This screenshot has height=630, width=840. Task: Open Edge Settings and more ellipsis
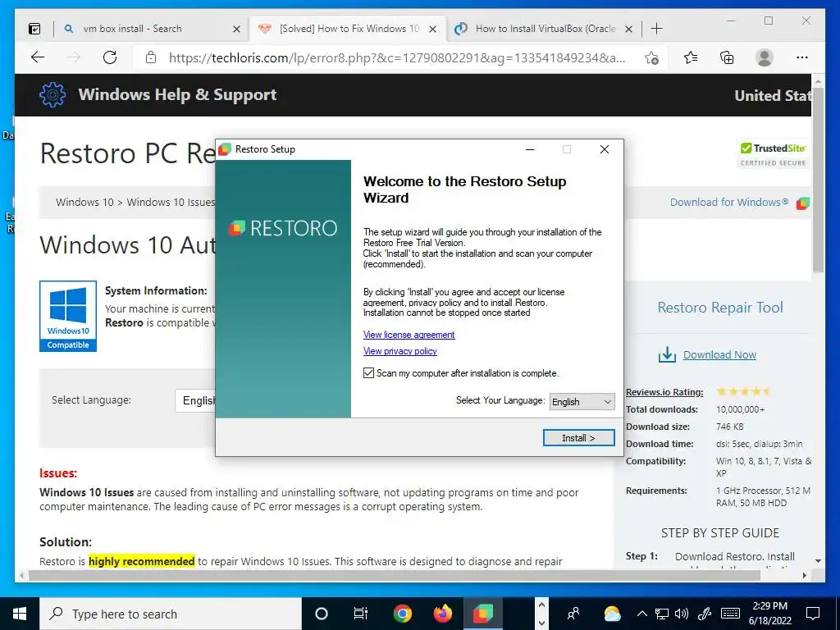[802, 57]
